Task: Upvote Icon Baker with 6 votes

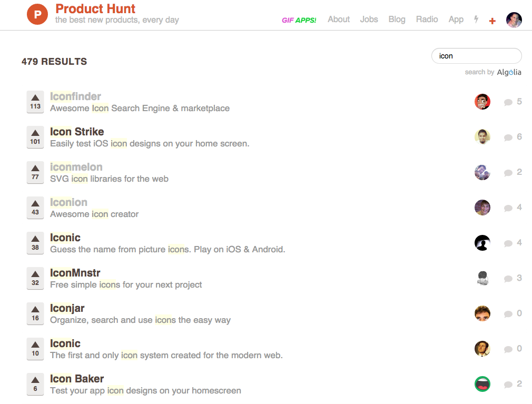Action: click(x=35, y=384)
